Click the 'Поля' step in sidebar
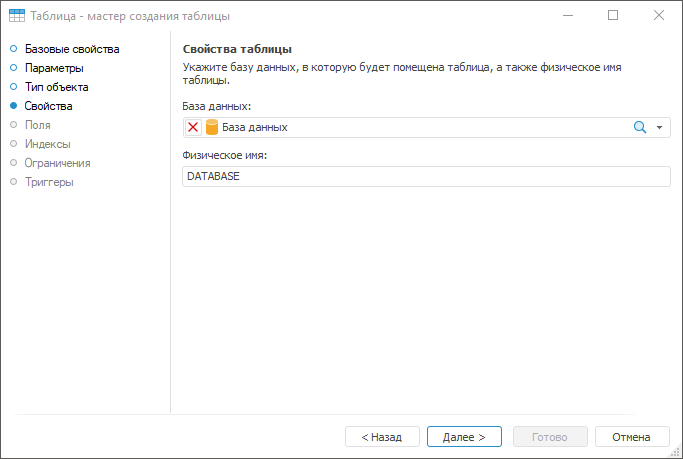The height and width of the screenshot is (459, 683). (38, 125)
